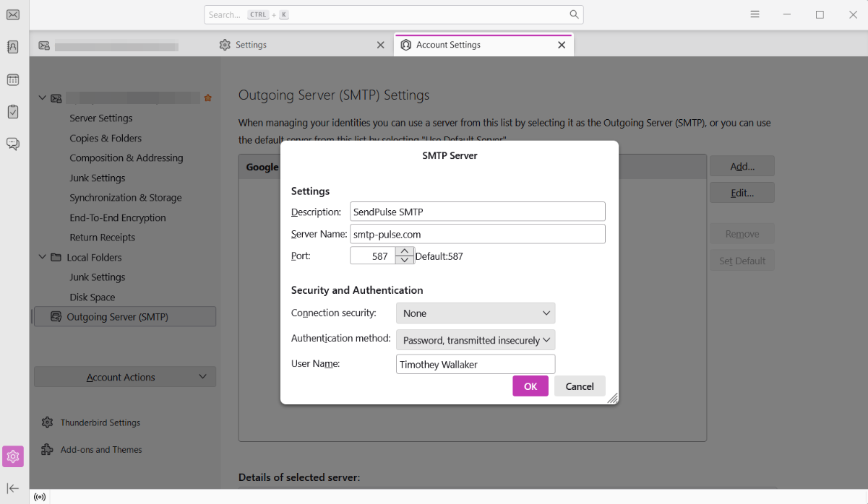The width and height of the screenshot is (868, 504).
Task: Click the search magnifier icon
Action: pos(574,14)
